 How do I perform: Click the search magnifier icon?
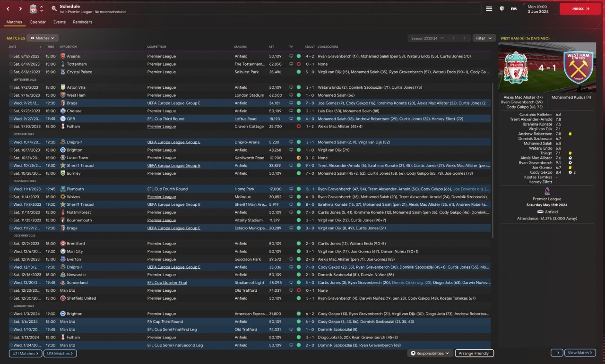[54, 9]
